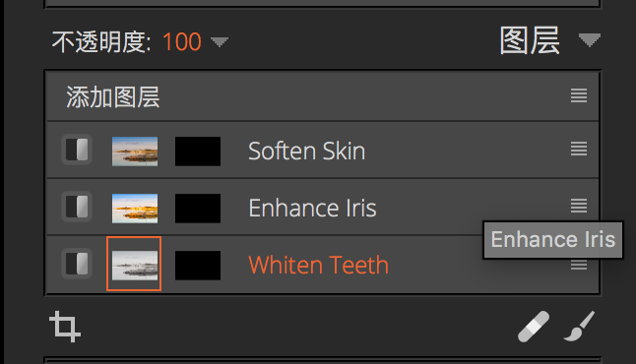Toggle visibility of the Enhance Iris layer
Viewport: 636px width, 364px height.
tap(77, 207)
